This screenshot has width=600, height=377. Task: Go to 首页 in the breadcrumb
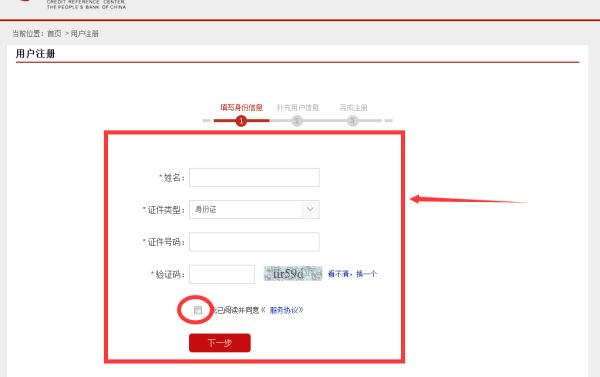pos(54,34)
